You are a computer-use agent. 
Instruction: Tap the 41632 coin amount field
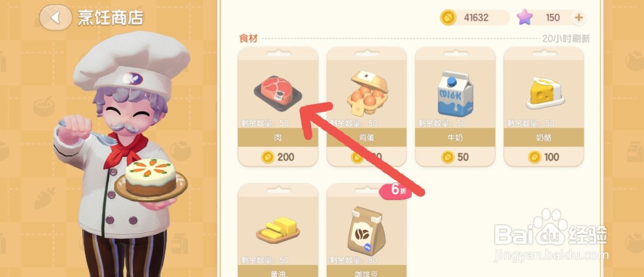tap(475, 18)
